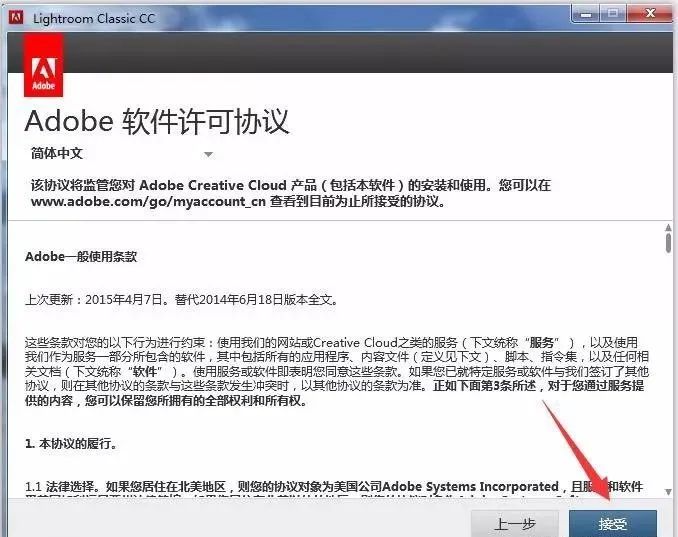Screen dimensions: 678x537
Task: Click the license scrollbar thumb
Action: coord(668,243)
